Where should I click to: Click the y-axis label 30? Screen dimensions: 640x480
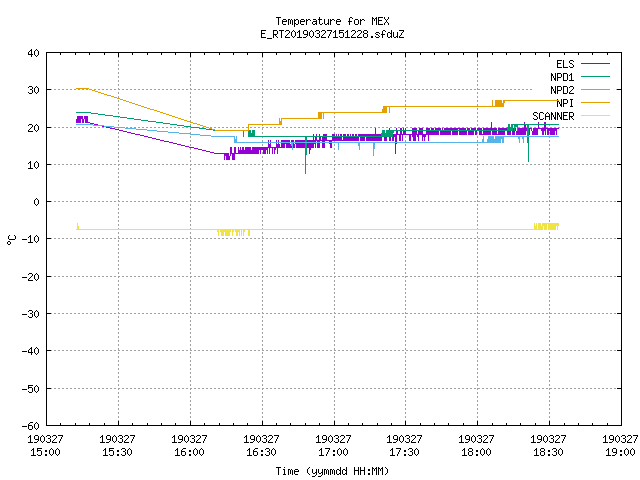[33, 90]
